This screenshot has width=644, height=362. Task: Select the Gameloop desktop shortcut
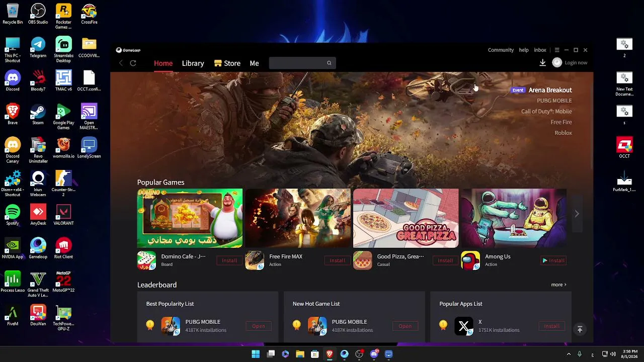point(38,248)
